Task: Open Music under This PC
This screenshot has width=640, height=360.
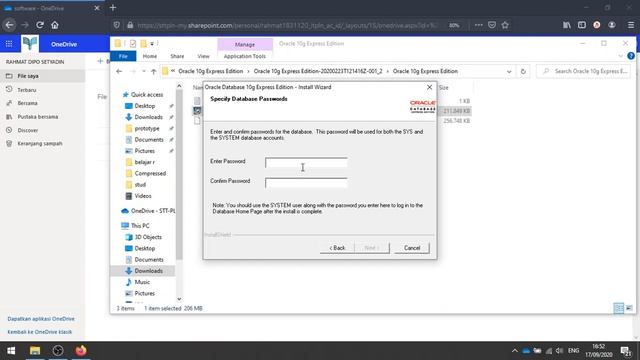Action: [142, 282]
